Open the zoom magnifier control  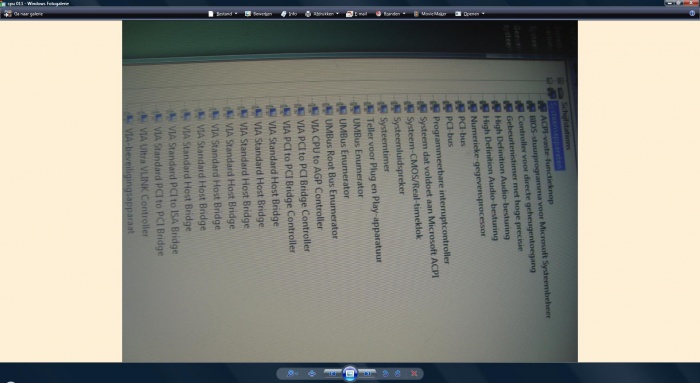[292, 374]
